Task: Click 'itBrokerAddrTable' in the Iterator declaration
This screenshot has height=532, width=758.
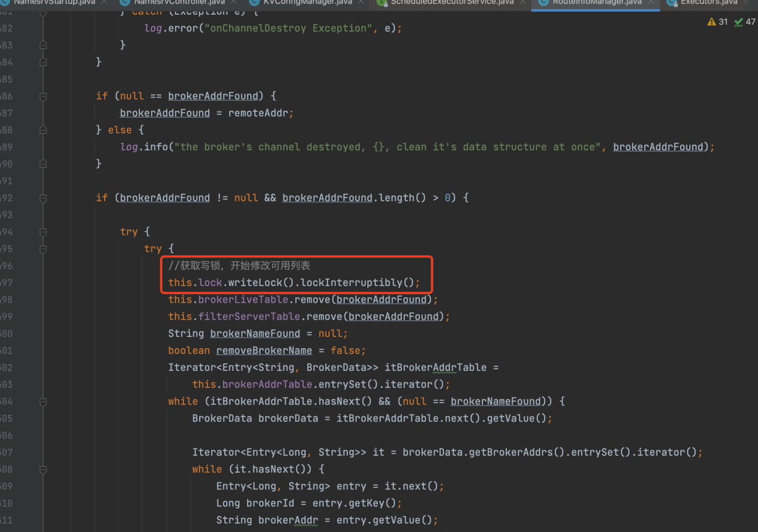Action: (x=436, y=368)
